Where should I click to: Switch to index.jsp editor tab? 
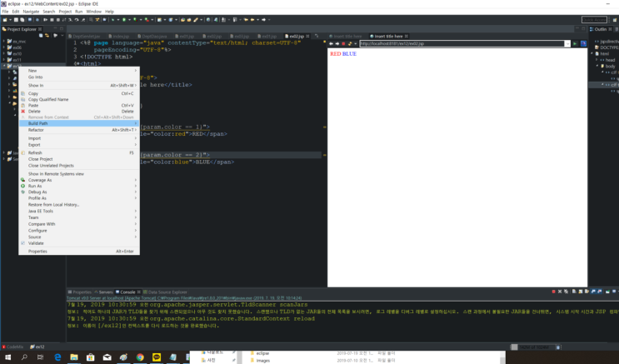click(118, 37)
